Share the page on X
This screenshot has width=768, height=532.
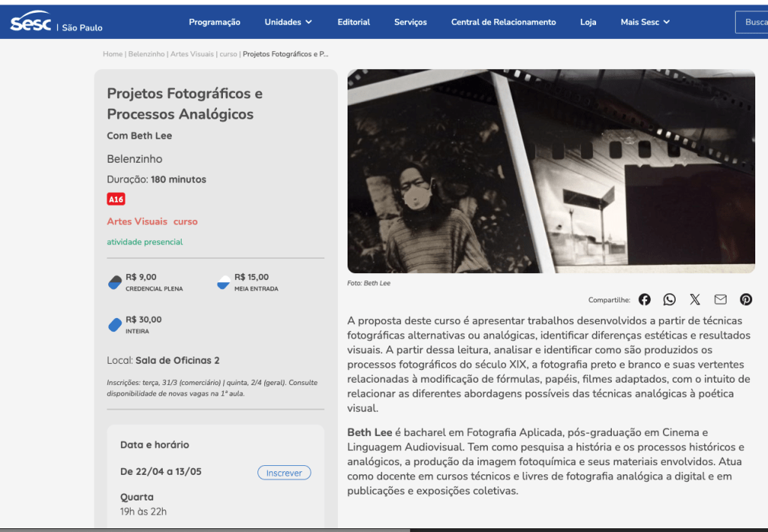point(695,299)
